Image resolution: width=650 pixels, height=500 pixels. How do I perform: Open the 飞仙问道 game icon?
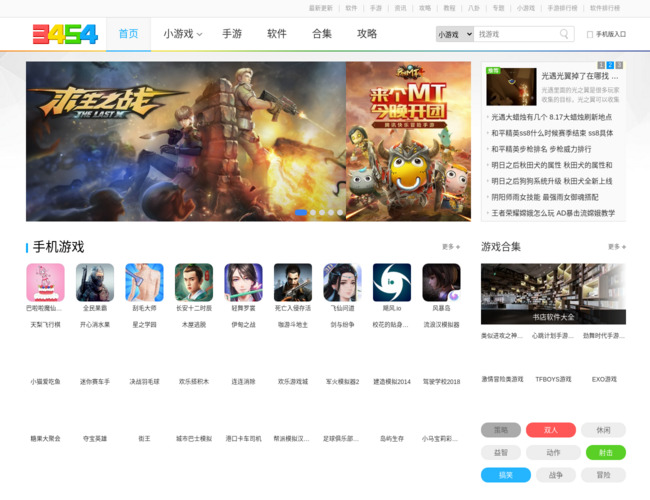(x=342, y=282)
